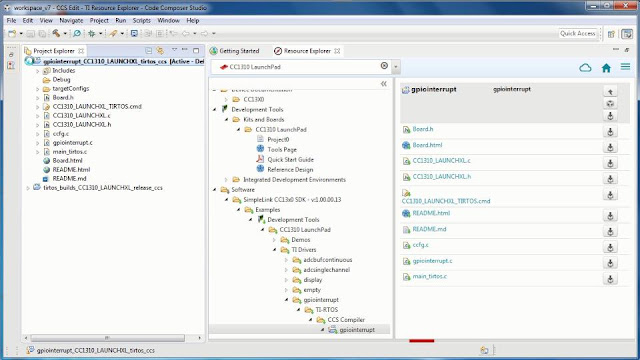Expand tirtos_builds_CC1310_LAUNCHXL_release_ccs project
This screenshot has height=360, width=640.
tap(28, 188)
